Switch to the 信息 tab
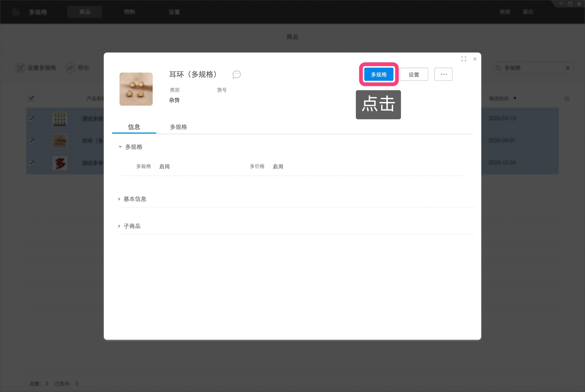Screen dimensions: 585x392 click(x=134, y=127)
